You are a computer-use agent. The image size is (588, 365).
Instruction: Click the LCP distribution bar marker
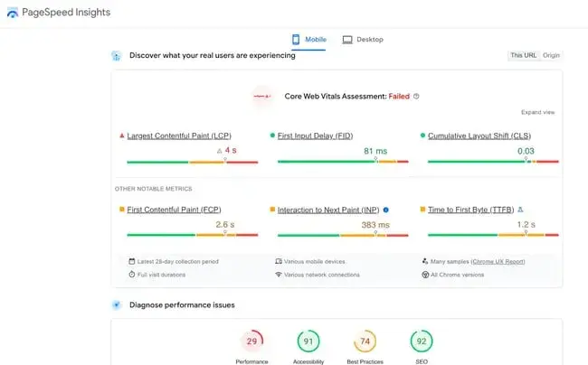tap(224, 161)
